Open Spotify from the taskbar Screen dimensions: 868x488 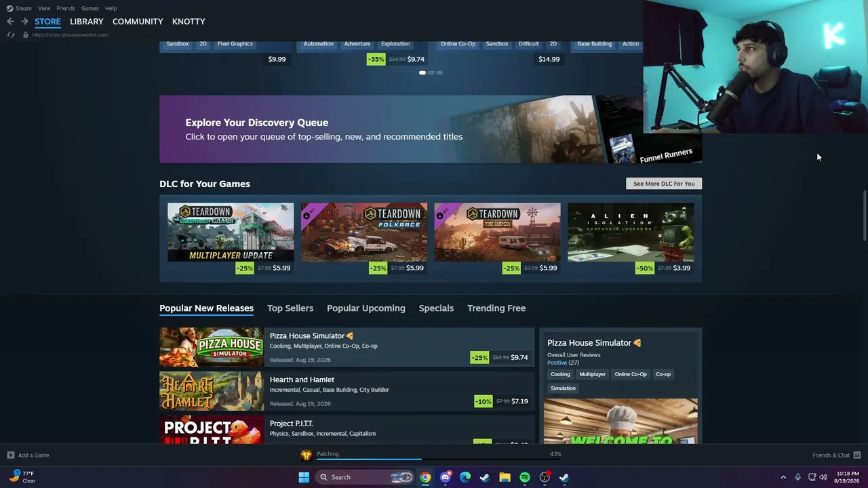click(x=525, y=477)
